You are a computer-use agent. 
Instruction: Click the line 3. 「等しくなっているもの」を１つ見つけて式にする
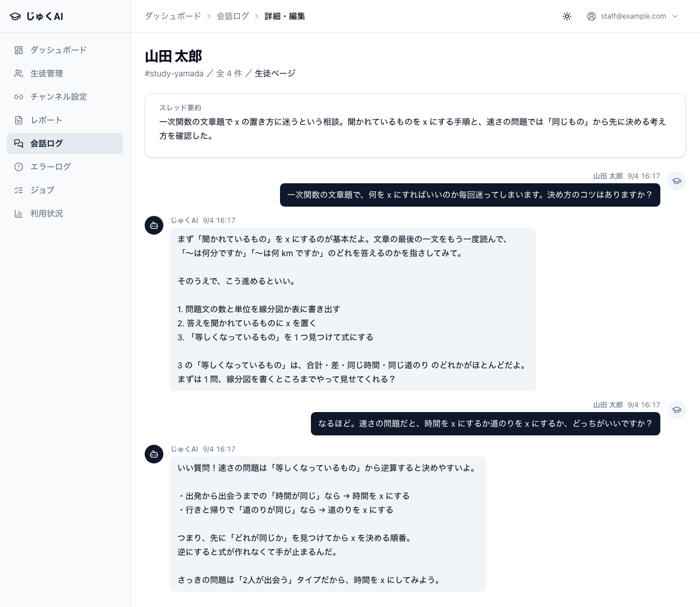[275, 337]
